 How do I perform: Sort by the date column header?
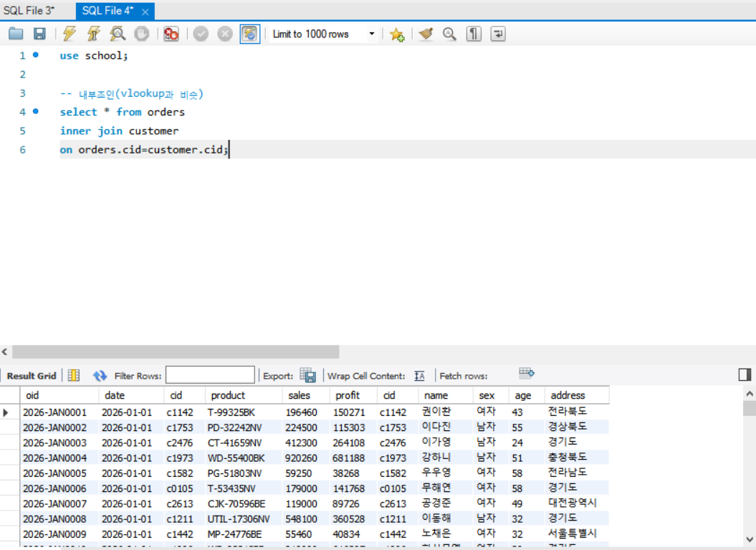tap(131, 395)
